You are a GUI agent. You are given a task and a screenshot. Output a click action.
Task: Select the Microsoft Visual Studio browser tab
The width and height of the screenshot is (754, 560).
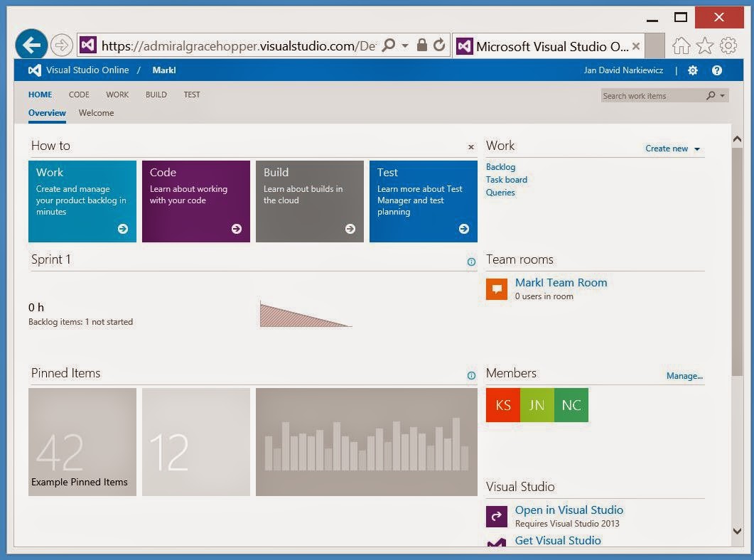[548, 46]
